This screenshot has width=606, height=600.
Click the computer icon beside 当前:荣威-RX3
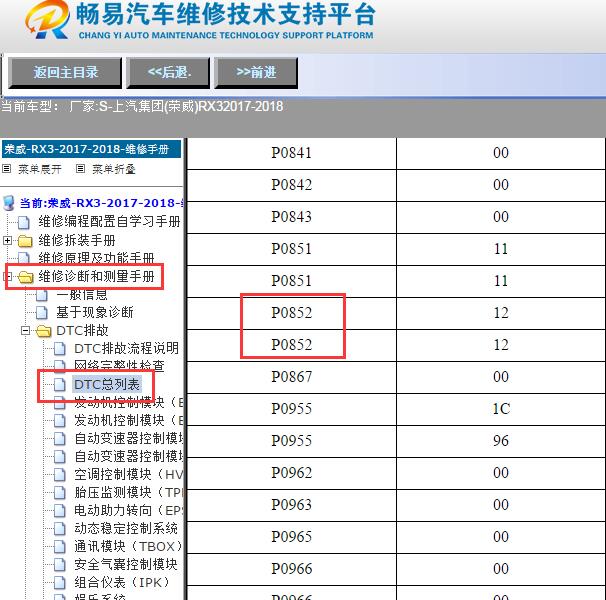click(x=9, y=203)
